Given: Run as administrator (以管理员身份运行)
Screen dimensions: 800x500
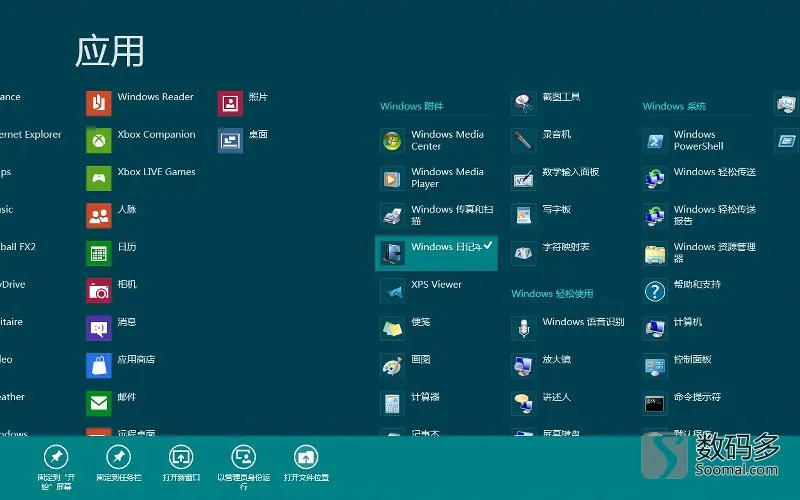Looking at the screenshot, I should [243, 467].
